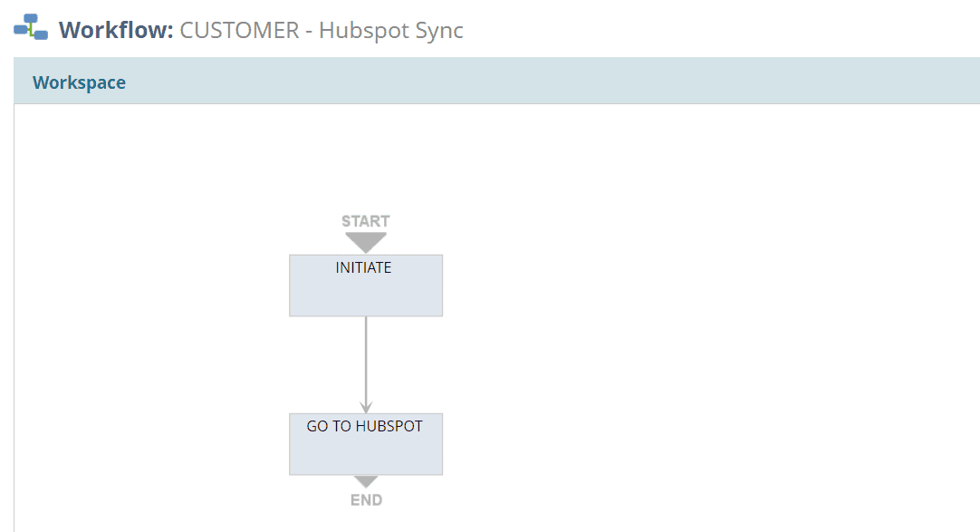Screen dimensions: 980x532
Task: Click the 'CUSTOMER - Hubspot Sync' workflow name
Action: pos(322,30)
